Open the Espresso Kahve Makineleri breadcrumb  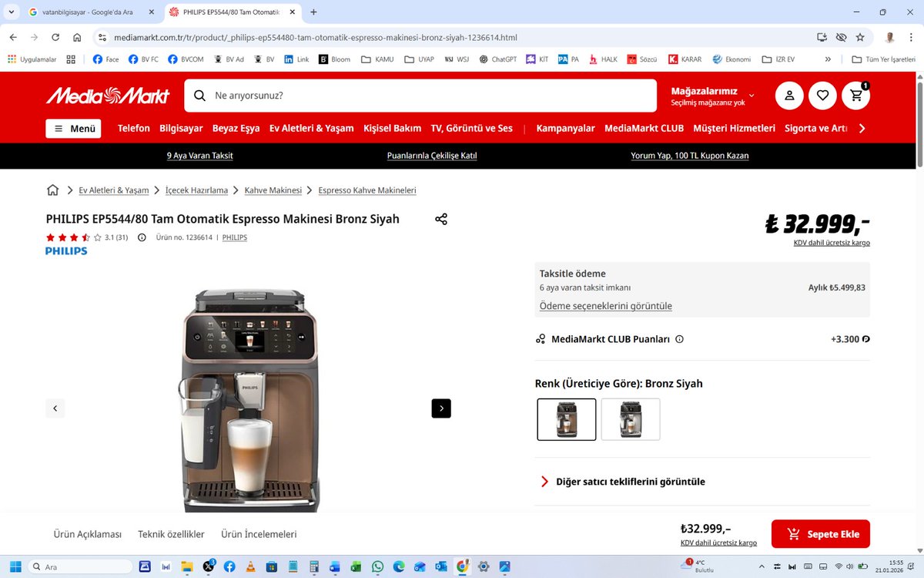(367, 190)
